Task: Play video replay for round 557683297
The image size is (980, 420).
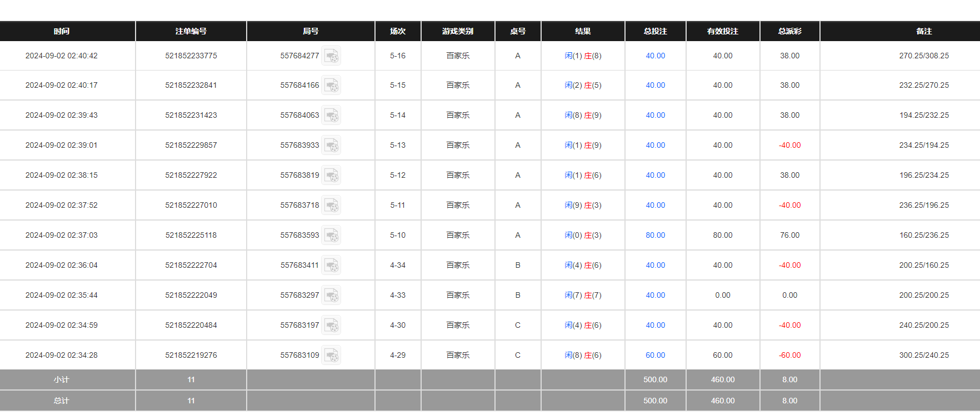Action: pos(332,296)
